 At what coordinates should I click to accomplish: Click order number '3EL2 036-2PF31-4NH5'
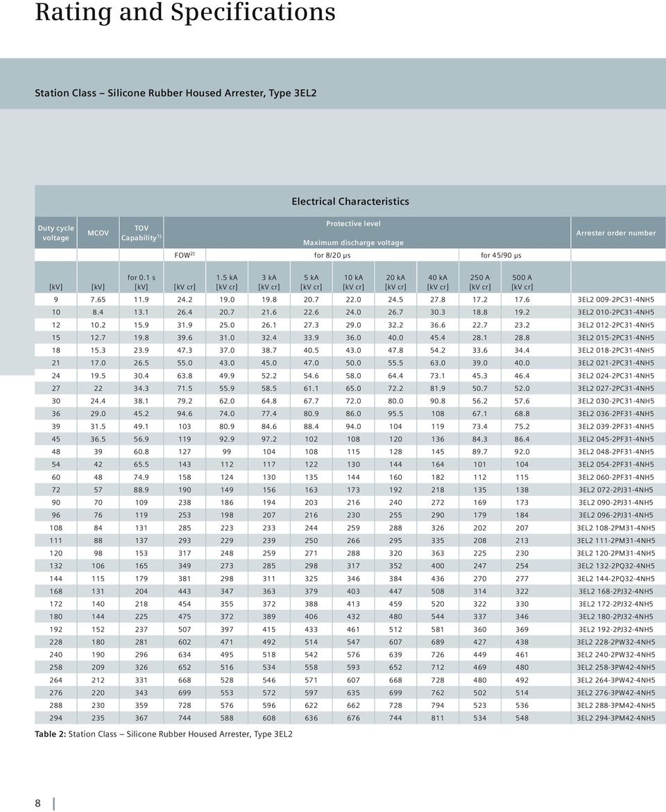pos(616,414)
